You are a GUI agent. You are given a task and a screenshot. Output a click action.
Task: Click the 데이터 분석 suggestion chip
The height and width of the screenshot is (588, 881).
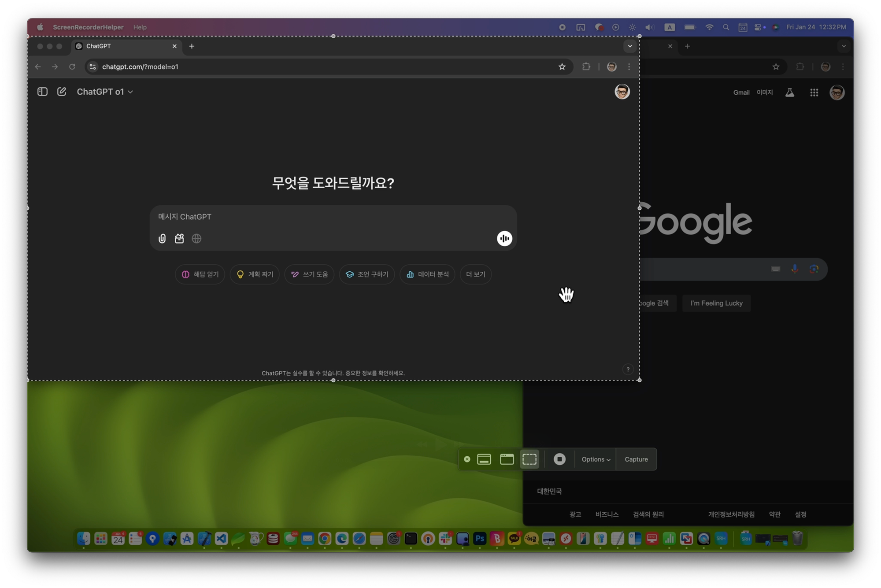[427, 274]
